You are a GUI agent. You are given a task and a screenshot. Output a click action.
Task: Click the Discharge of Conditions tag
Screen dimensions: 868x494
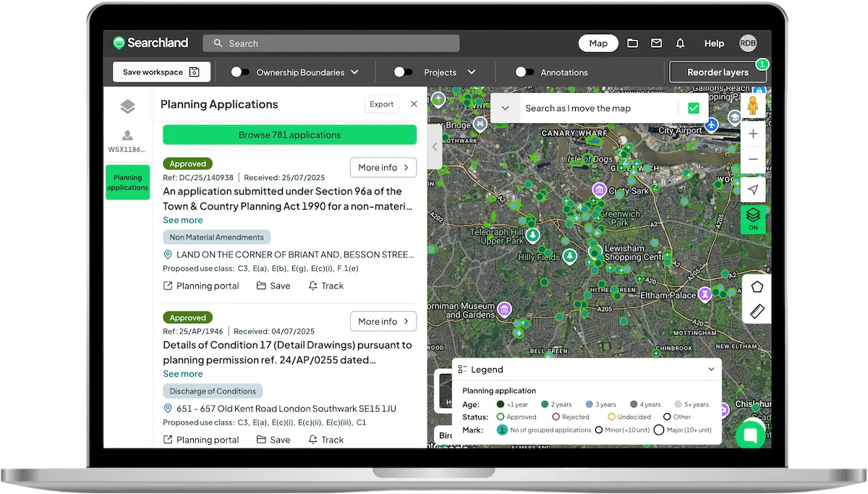click(x=213, y=391)
